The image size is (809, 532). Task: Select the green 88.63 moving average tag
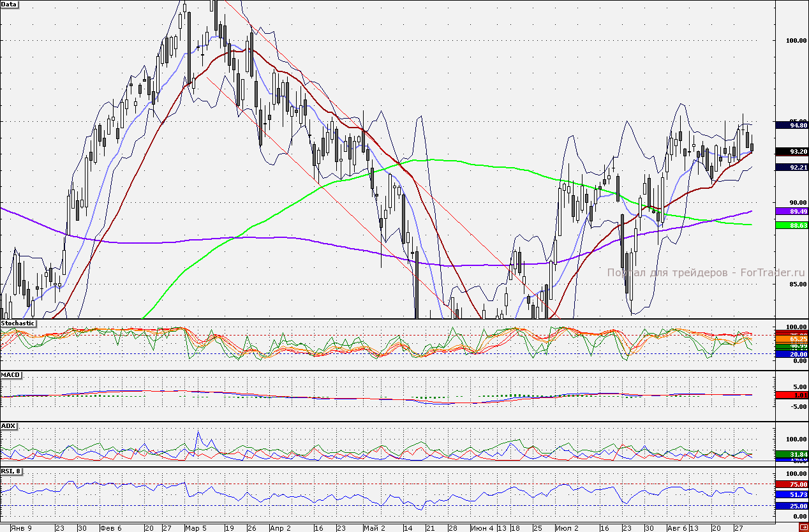[791, 225]
